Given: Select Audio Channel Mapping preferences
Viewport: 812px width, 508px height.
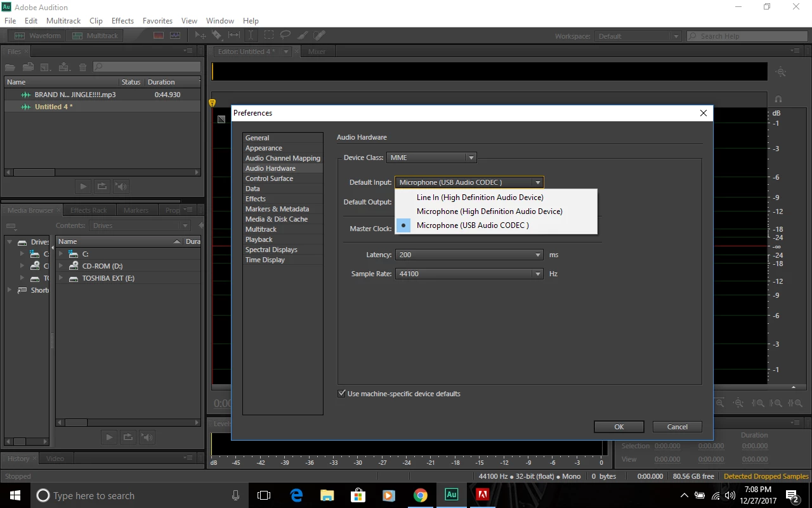Looking at the screenshot, I should tap(283, 158).
